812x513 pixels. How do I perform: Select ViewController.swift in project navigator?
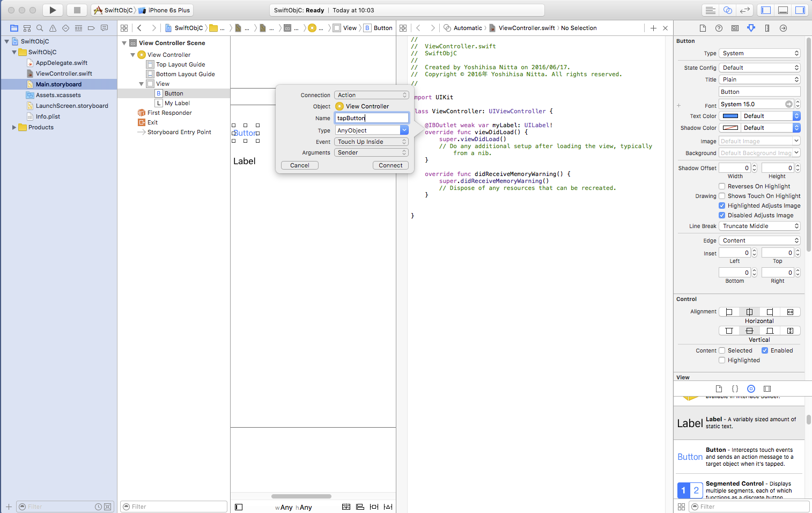(x=64, y=74)
